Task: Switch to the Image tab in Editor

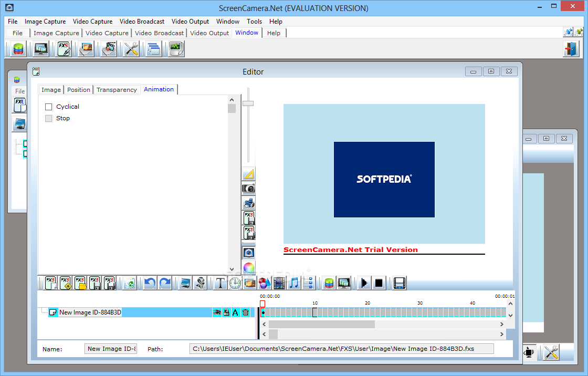Action: pos(51,90)
